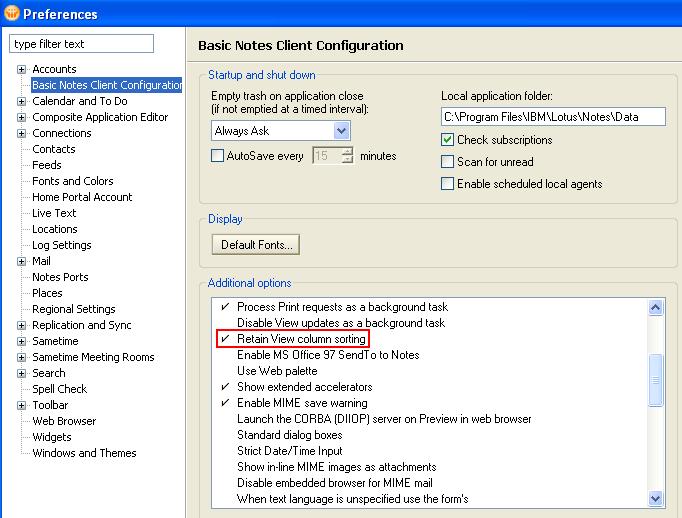Select Windows and Themes preferences

[84, 453]
